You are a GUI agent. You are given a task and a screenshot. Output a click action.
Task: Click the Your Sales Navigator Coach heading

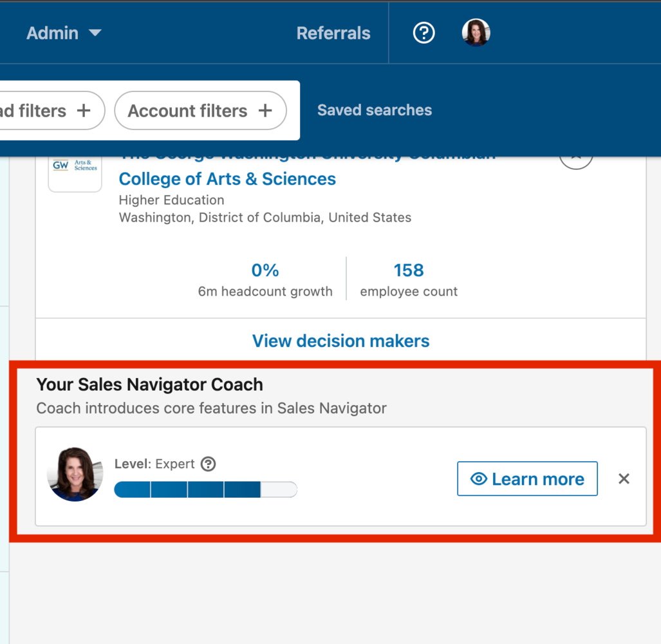click(x=150, y=384)
